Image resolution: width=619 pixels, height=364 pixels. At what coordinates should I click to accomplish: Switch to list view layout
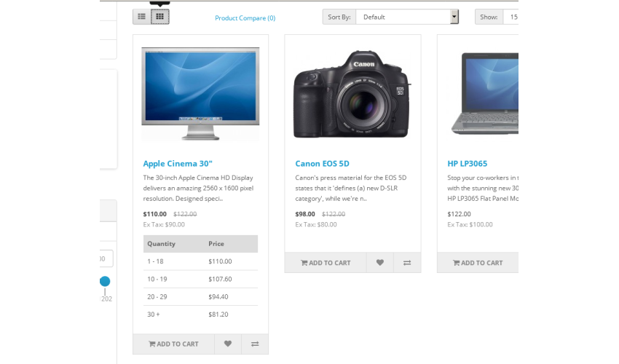click(x=142, y=17)
